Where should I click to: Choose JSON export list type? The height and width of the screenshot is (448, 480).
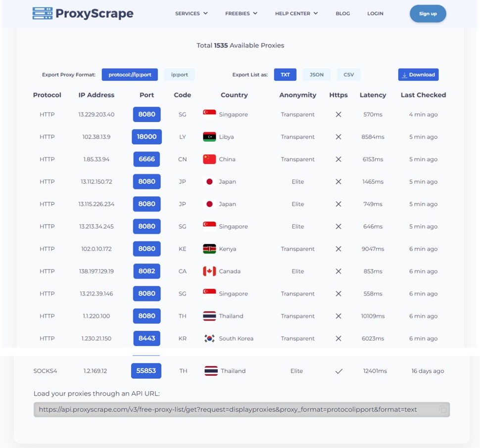(317, 75)
